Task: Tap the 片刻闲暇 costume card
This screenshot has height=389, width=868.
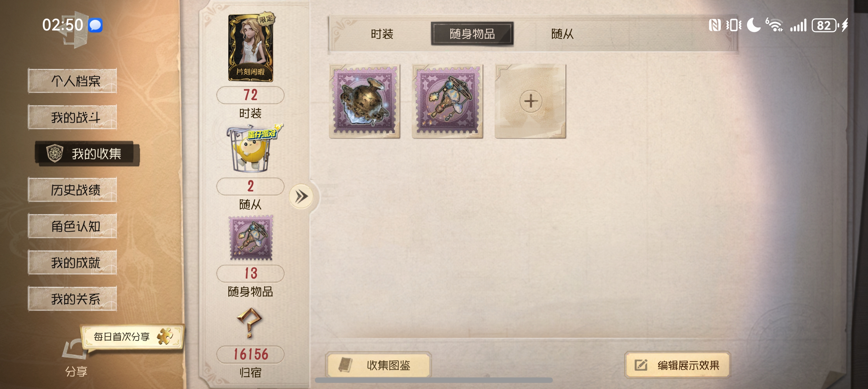Action: [251, 48]
